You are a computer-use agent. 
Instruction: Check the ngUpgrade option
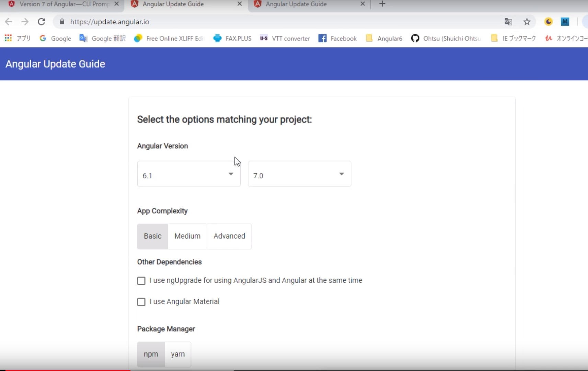[141, 281]
